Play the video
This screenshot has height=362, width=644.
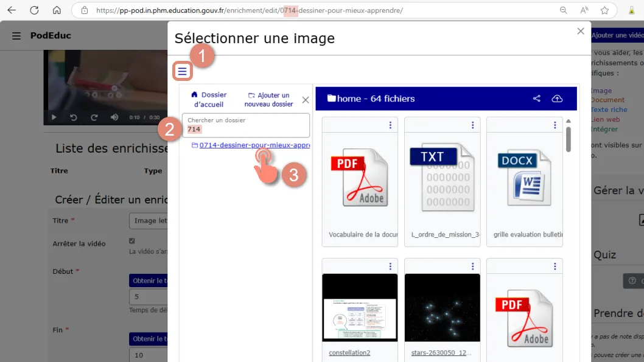pyautogui.click(x=54, y=117)
